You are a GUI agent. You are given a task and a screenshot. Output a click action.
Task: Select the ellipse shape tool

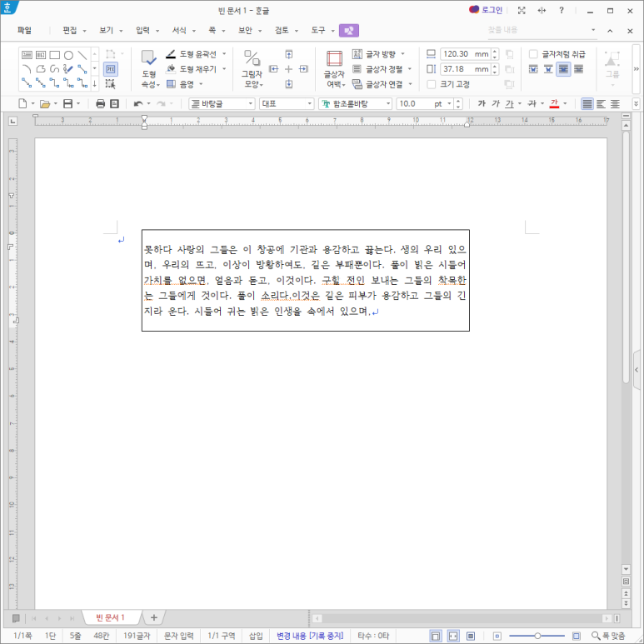tap(68, 55)
